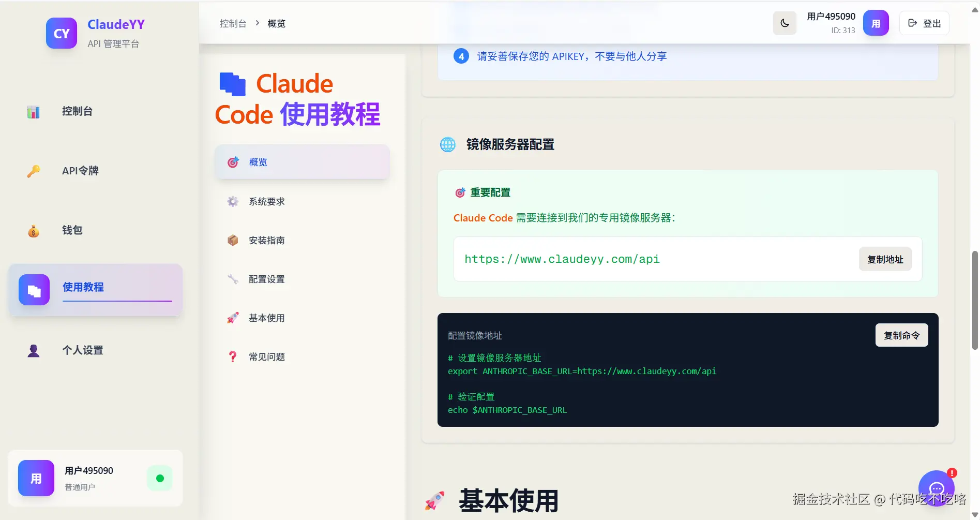Select the 概览 tutorial section
This screenshot has height=520, width=980.
click(x=302, y=162)
